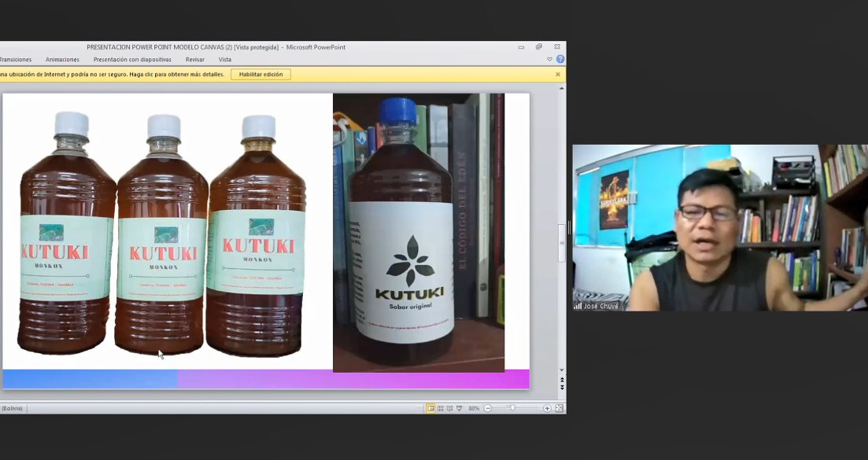
Task: Click the PowerPoint window title text
Action: click(x=216, y=47)
